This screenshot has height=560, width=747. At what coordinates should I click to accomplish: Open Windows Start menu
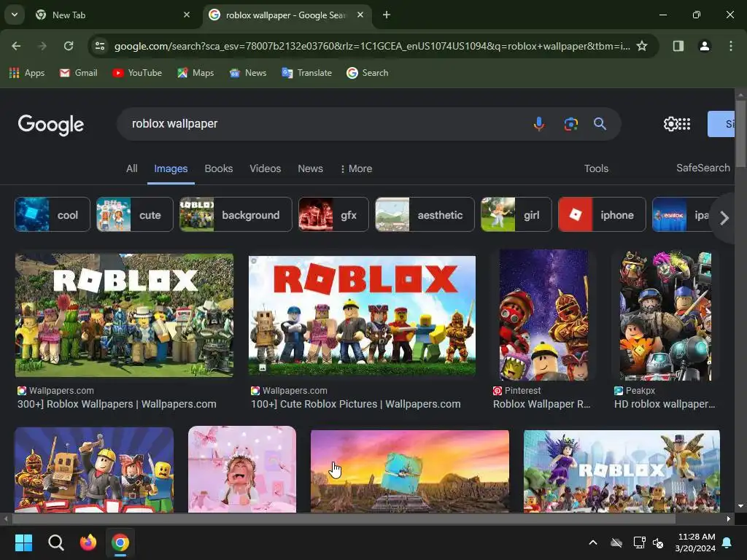(23, 542)
